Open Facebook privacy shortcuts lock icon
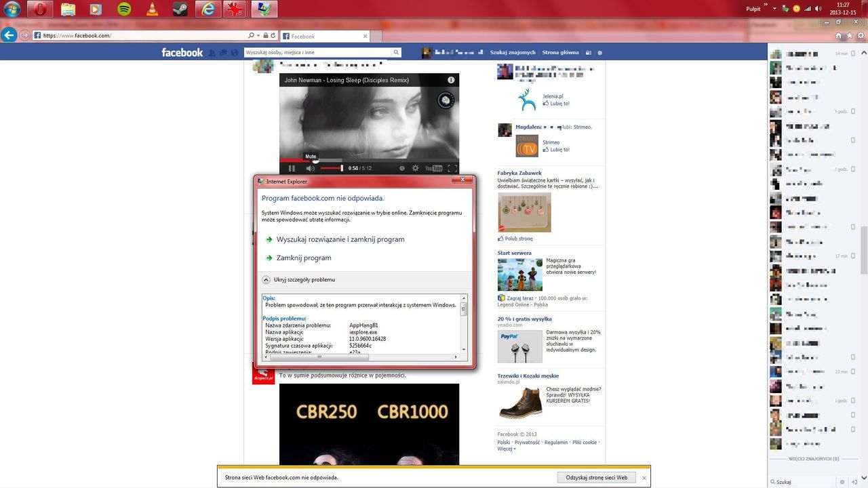The width and height of the screenshot is (868, 488). [x=589, y=52]
